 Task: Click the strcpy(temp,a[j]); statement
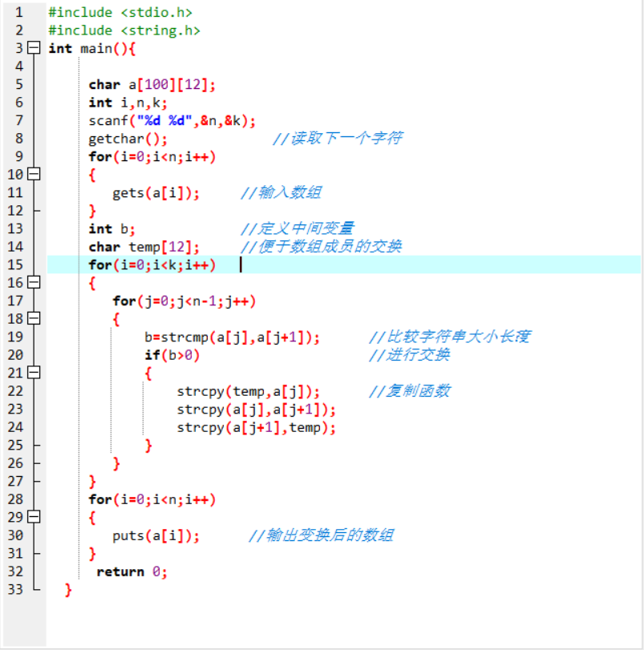[249, 391]
